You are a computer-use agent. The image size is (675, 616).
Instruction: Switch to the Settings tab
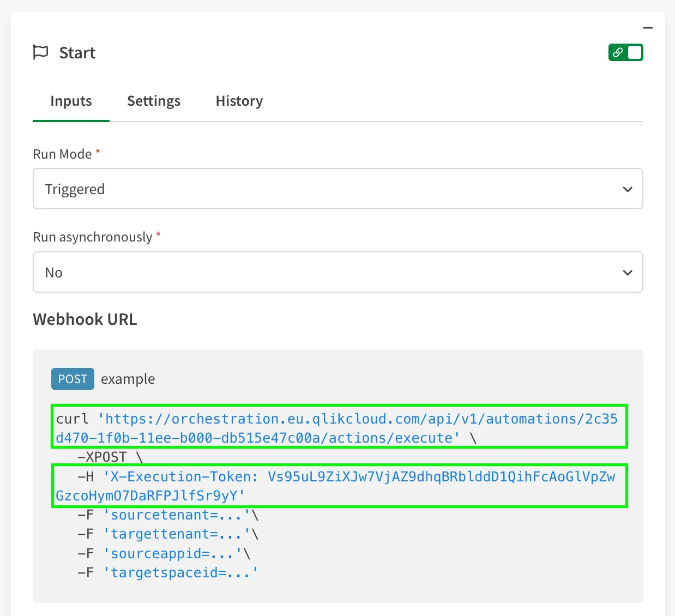click(154, 101)
